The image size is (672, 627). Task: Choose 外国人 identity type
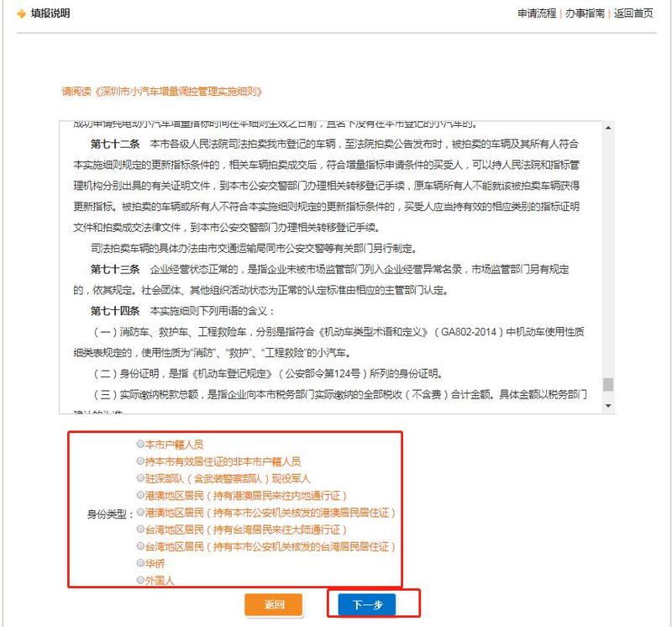click(140, 580)
